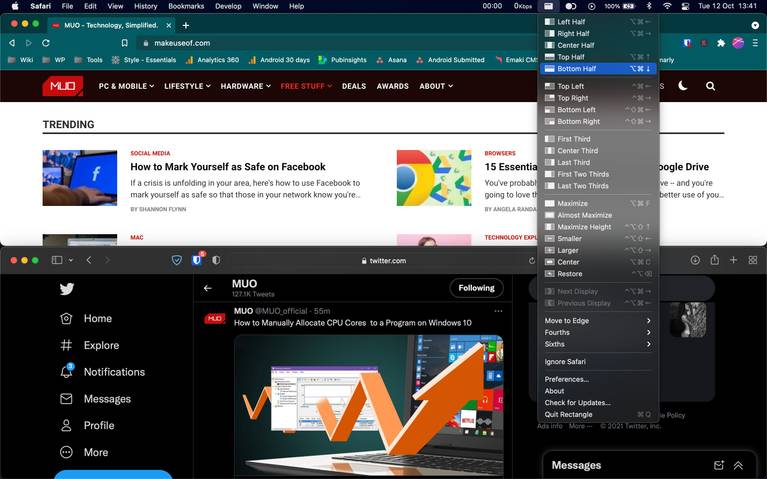Viewport: 767px width, 479px height.
Task: Click the MUO logo on the site header
Action: pos(63,86)
